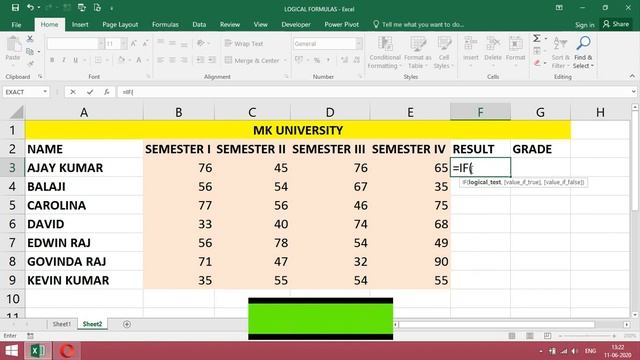The image size is (640, 360).
Task: Click the volume icon in the system tray
Action: click(575, 351)
